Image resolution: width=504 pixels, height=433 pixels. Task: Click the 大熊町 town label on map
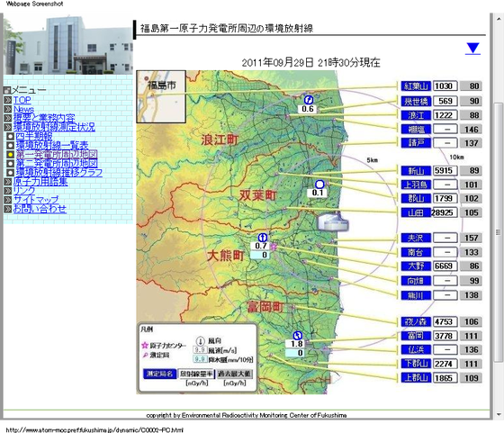(x=226, y=256)
